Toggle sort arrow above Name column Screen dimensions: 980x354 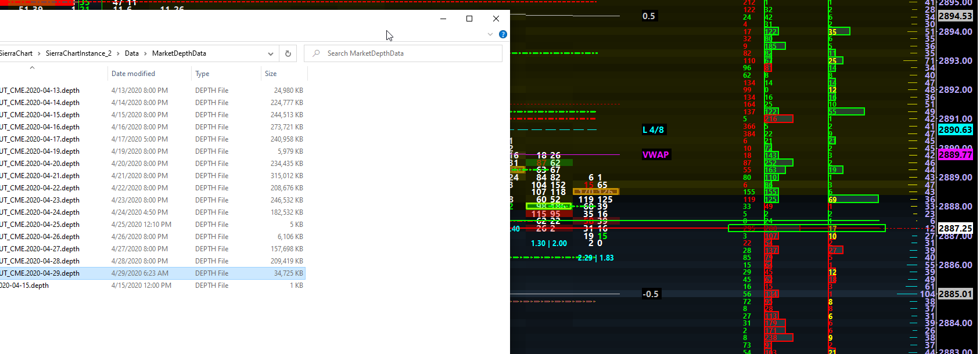(x=33, y=68)
